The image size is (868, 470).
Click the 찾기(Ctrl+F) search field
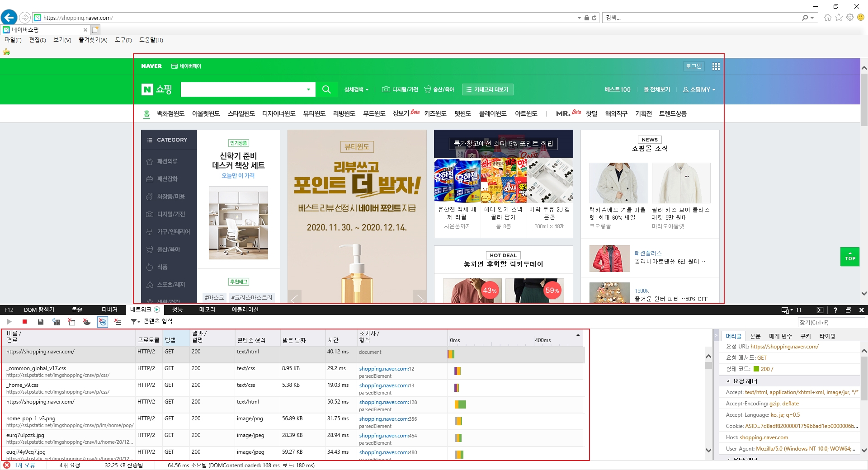(x=831, y=322)
